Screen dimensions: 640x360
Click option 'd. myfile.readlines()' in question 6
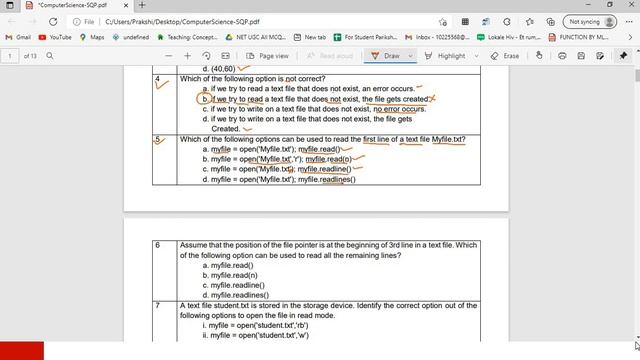click(x=236, y=295)
